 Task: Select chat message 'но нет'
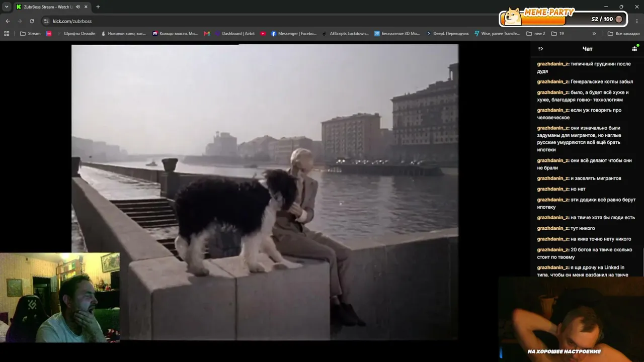click(x=561, y=189)
